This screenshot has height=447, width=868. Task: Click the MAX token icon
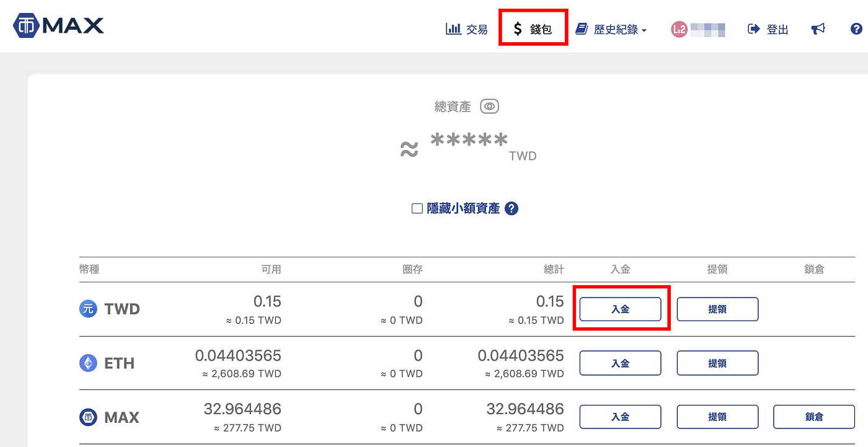[x=89, y=417]
